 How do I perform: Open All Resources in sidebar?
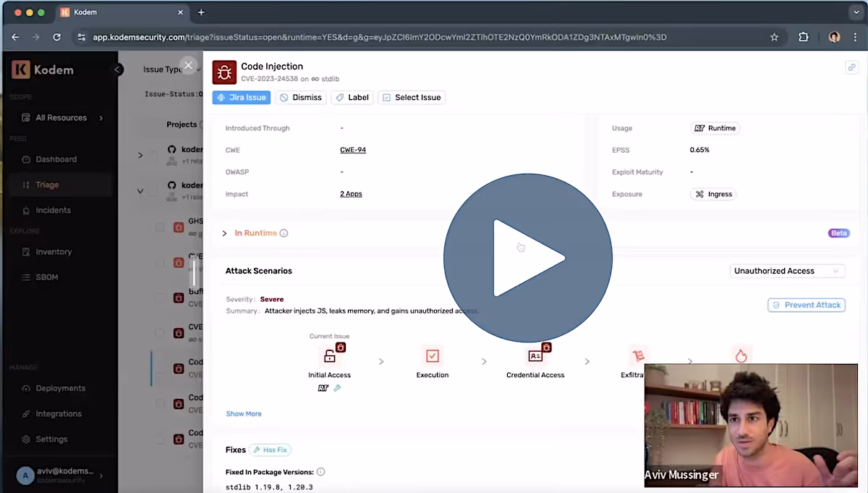[x=62, y=117]
